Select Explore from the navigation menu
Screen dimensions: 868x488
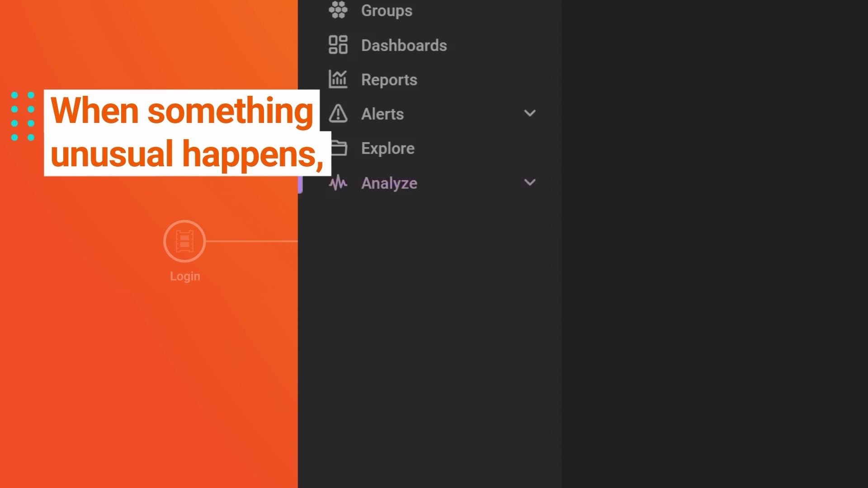388,148
